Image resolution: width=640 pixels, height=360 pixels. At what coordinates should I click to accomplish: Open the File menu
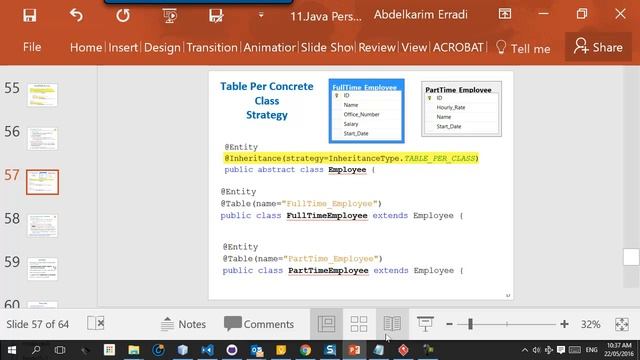pyautogui.click(x=32, y=47)
